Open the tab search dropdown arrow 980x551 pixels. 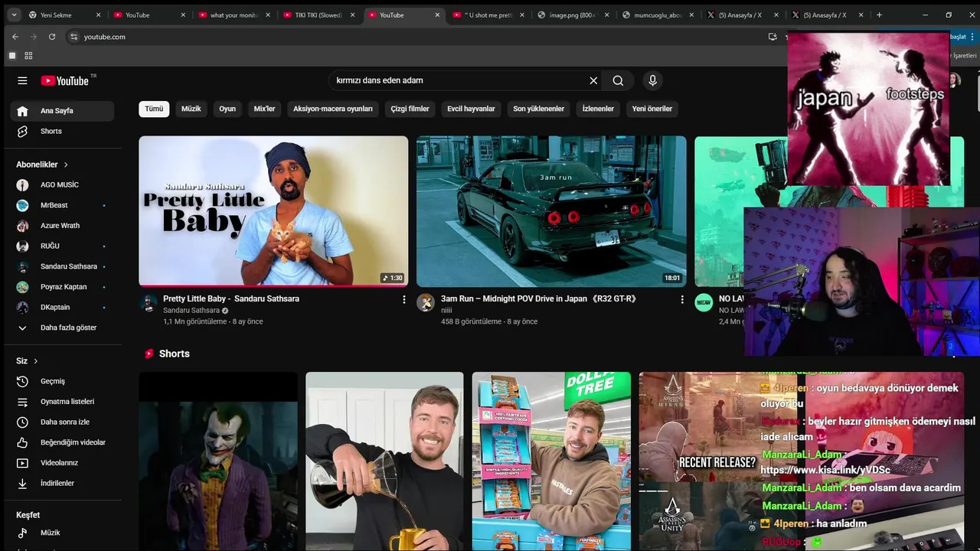(x=14, y=15)
